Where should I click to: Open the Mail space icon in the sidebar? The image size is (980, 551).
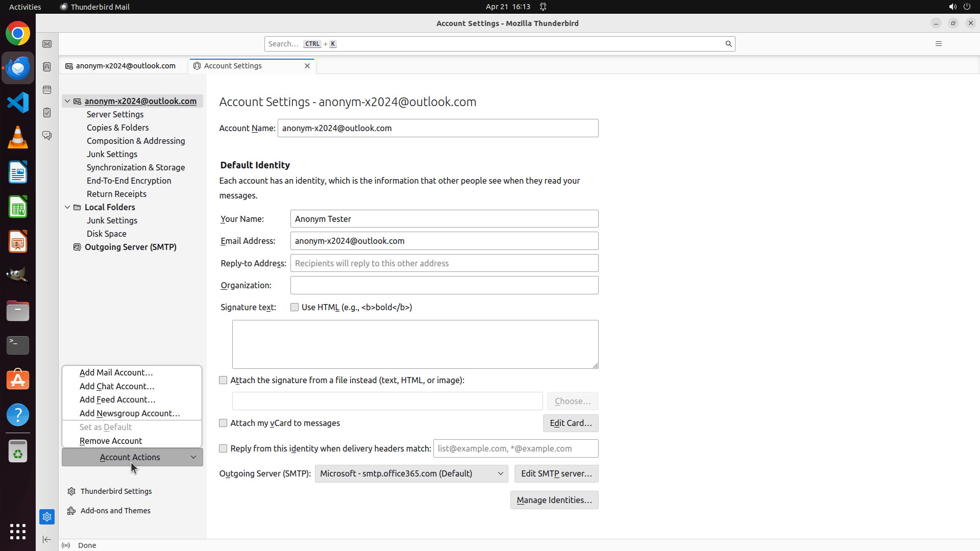[x=47, y=44]
